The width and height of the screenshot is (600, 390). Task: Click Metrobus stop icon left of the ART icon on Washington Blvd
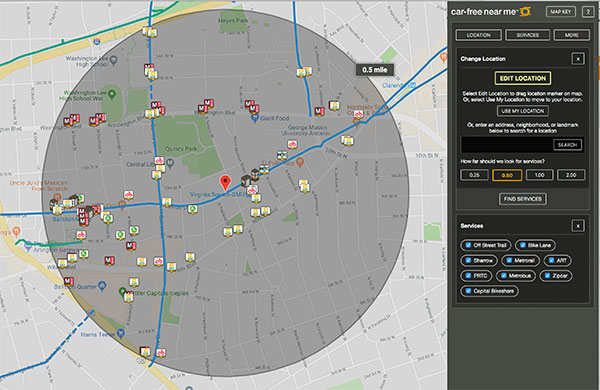tap(320, 111)
